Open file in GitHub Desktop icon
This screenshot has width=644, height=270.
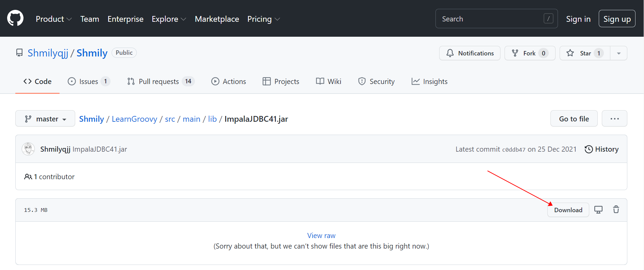coord(598,210)
